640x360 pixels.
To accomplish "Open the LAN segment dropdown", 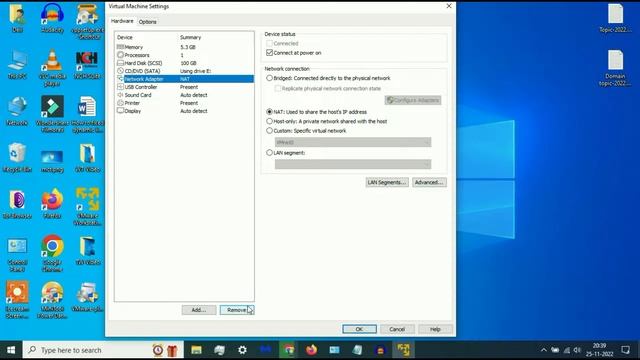I will click(353, 164).
